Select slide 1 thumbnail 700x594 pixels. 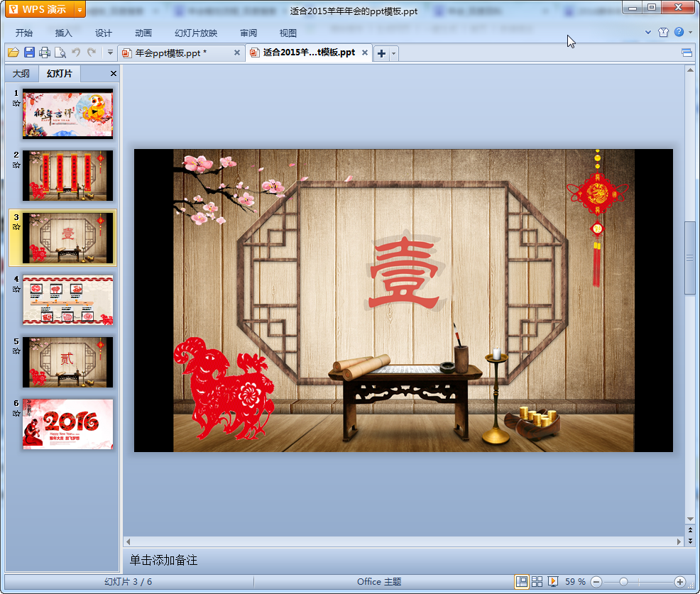pos(68,114)
